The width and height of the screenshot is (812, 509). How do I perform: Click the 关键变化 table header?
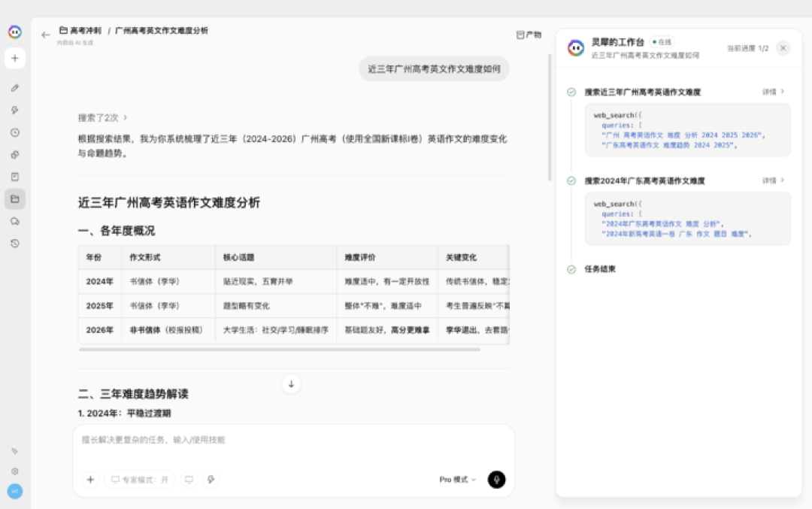474,257
